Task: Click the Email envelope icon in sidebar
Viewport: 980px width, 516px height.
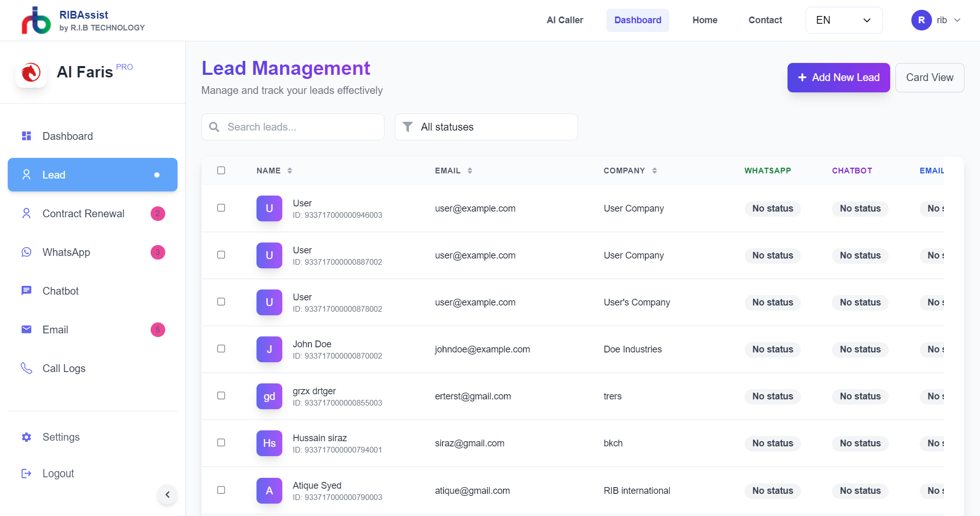Action: point(26,329)
